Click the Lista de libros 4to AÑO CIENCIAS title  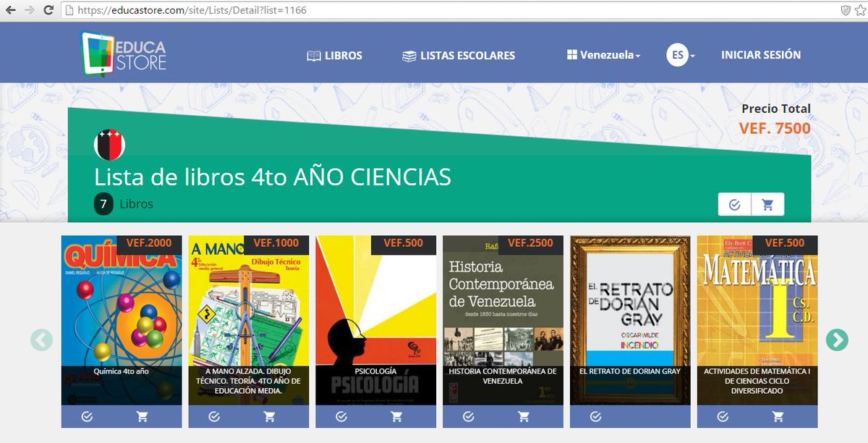273,177
